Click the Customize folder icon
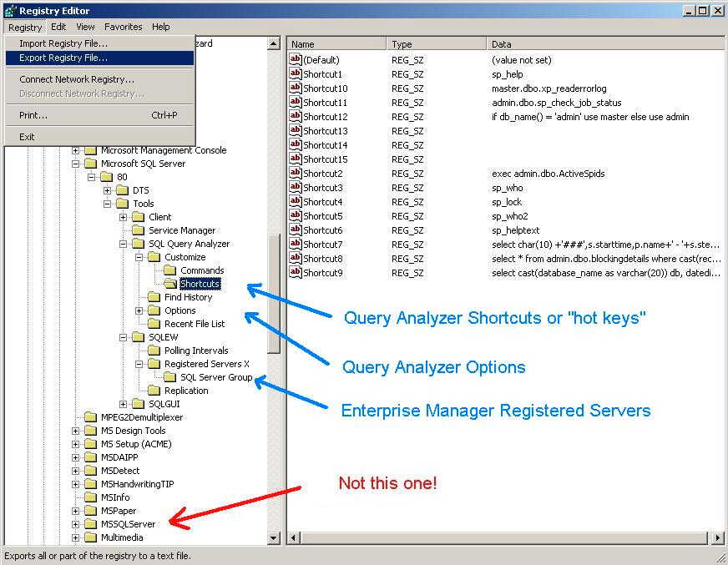Image resolution: width=728 pixels, height=565 pixels. (154, 257)
